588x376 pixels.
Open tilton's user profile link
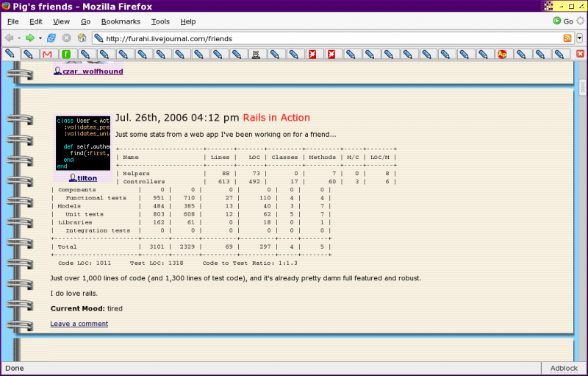[x=87, y=178]
